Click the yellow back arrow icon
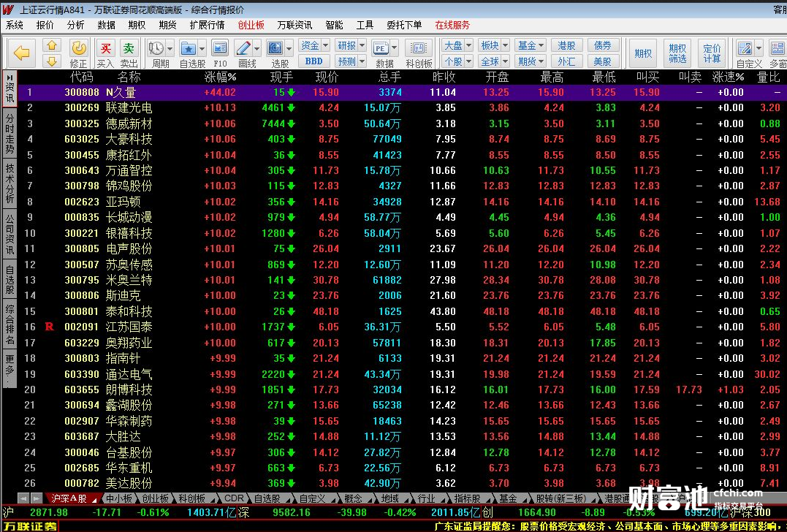The image size is (787, 532). (21, 53)
